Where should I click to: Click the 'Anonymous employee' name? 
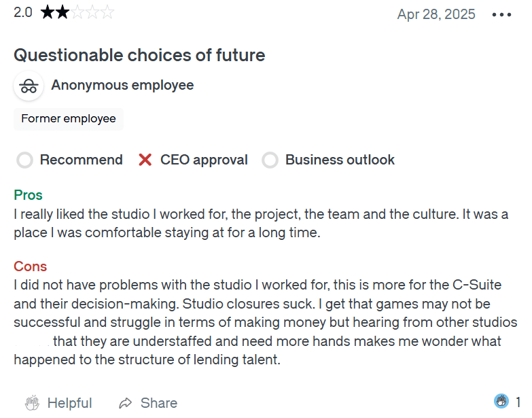[122, 86]
